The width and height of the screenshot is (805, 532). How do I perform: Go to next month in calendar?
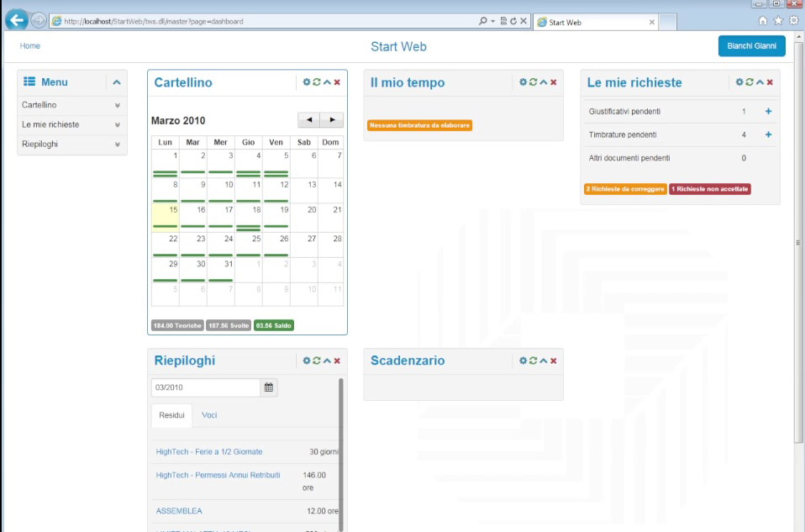[332, 120]
